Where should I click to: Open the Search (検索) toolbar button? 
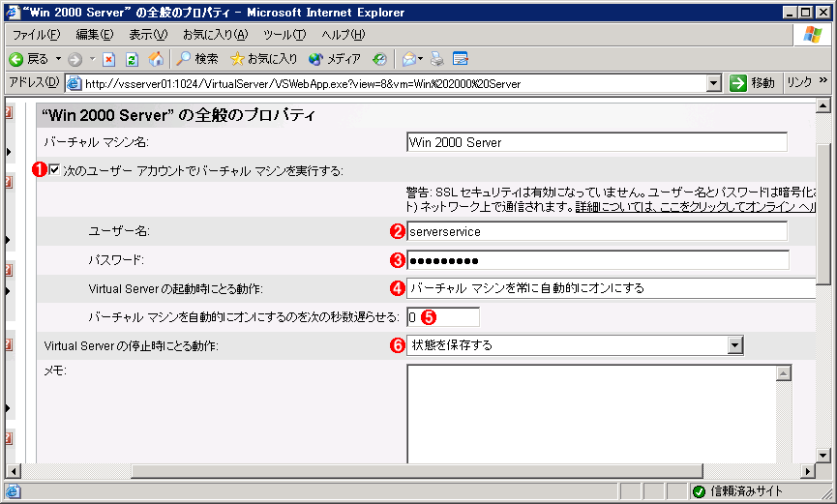tap(197, 59)
